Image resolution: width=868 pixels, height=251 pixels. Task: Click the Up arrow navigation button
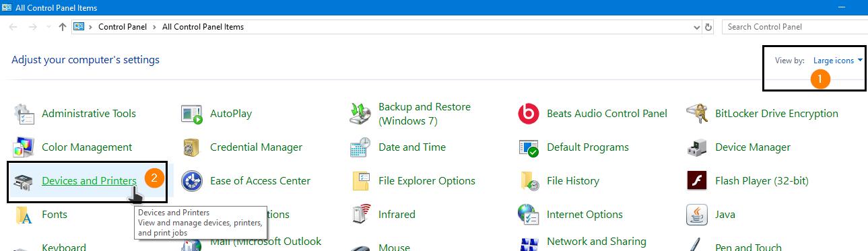(x=63, y=27)
